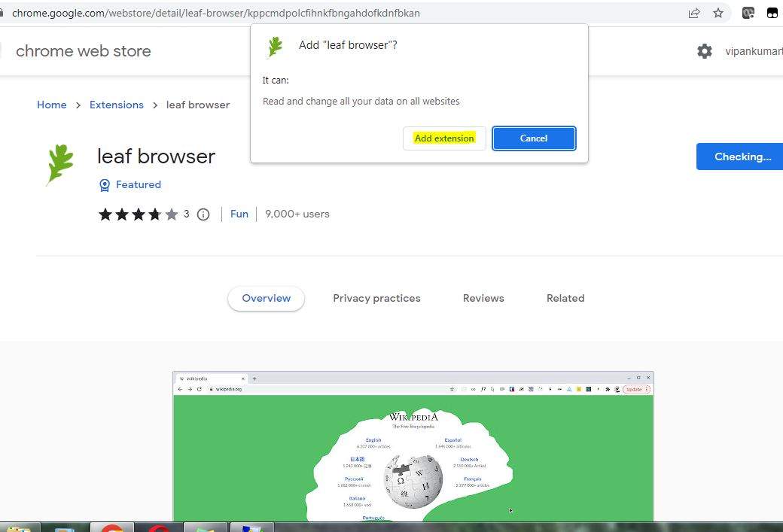The height and width of the screenshot is (532, 783).
Task: Click the dialog title Add "leaf browser"?
Action: 348,45
